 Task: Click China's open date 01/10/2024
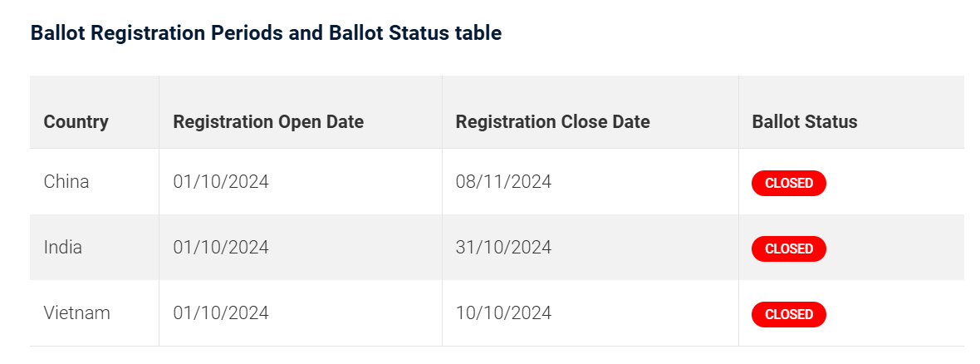coord(221,182)
